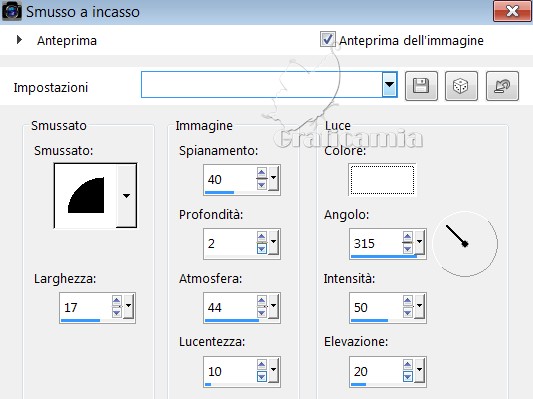Decrease Elevazione value with down arrow

click(408, 377)
